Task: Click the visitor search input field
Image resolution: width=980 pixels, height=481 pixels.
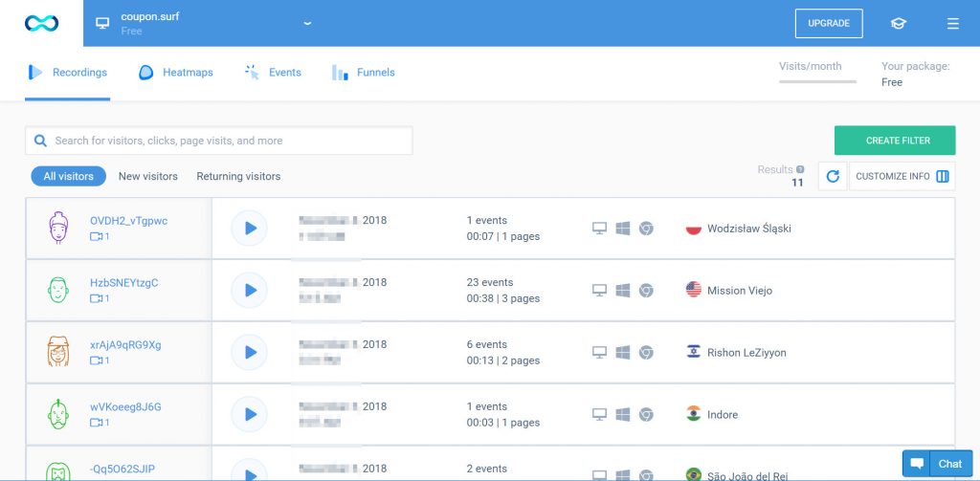Action: pyautogui.click(x=219, y=141)
